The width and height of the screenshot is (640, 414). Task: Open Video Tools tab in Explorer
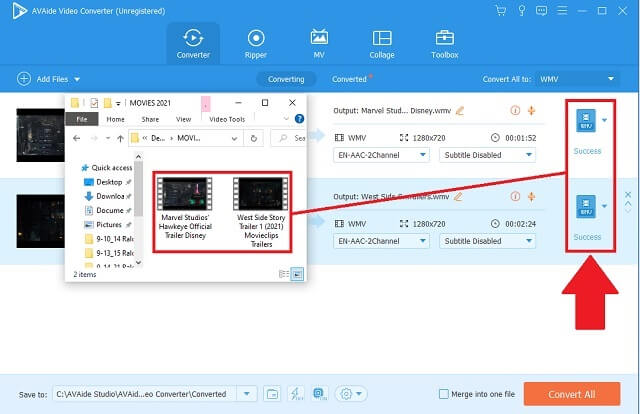pos(227,119)
